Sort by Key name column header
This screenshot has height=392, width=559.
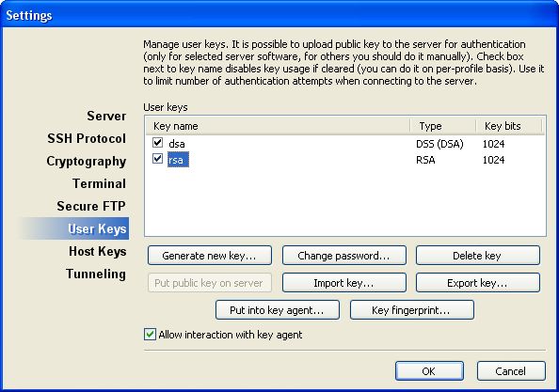[x=278, y=126]
